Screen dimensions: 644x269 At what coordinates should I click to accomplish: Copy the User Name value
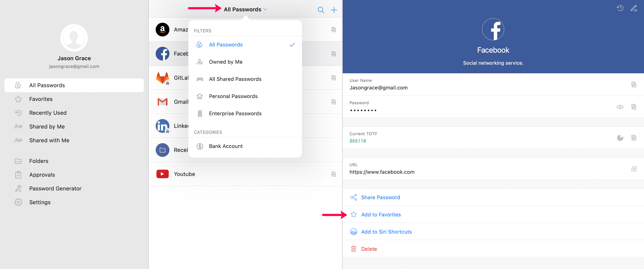click(x=633, y=84)
